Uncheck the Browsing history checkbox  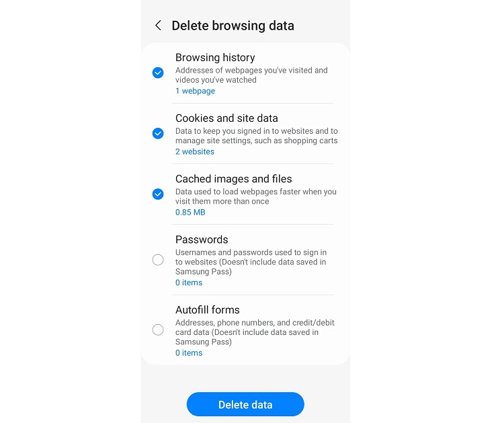click(x=158, y=73)
